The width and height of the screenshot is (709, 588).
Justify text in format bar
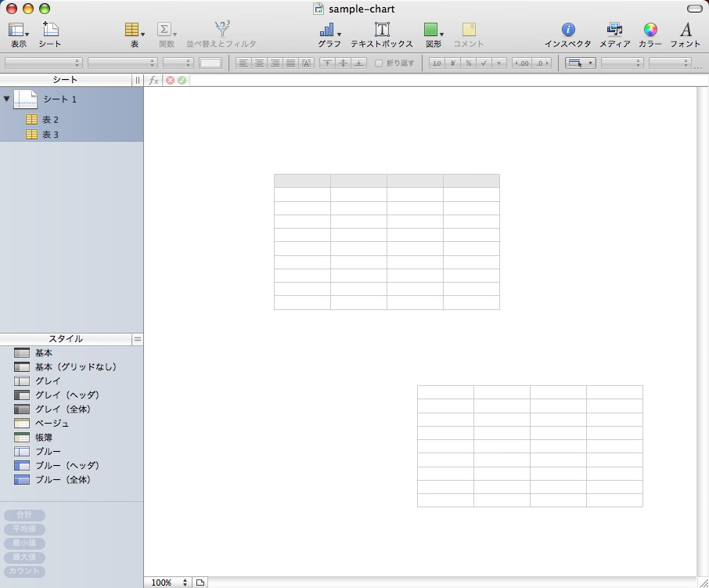click(x=291, y=63)
